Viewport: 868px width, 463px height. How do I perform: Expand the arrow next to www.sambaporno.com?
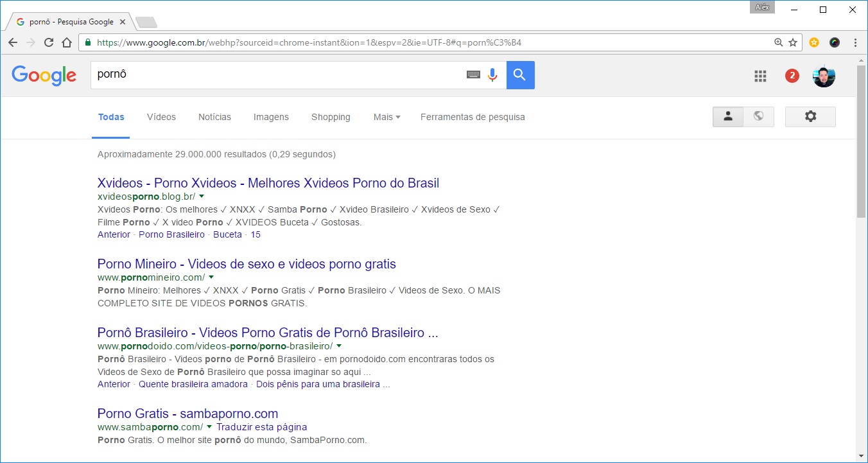[x=209, y=426]
